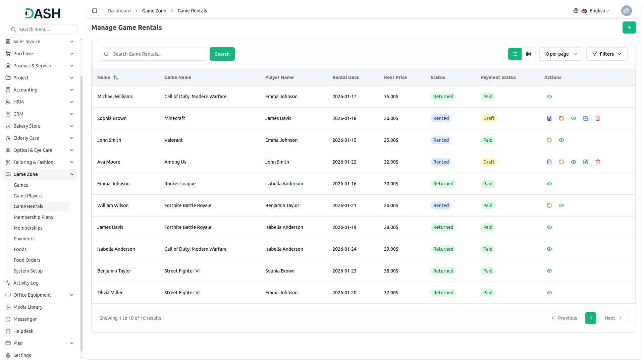Click return icon in William Wilson row
Screen dimensions: 644x362
coord(549,205)
